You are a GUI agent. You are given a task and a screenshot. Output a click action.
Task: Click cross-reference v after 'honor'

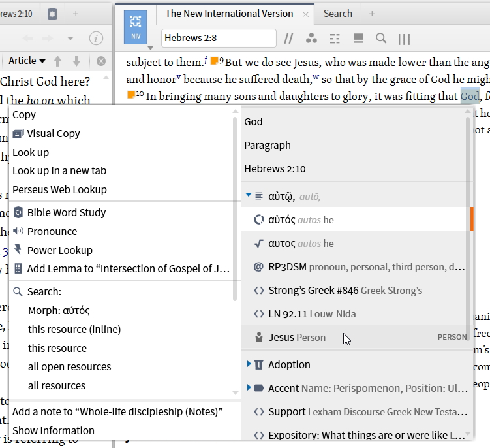point(178,77)
